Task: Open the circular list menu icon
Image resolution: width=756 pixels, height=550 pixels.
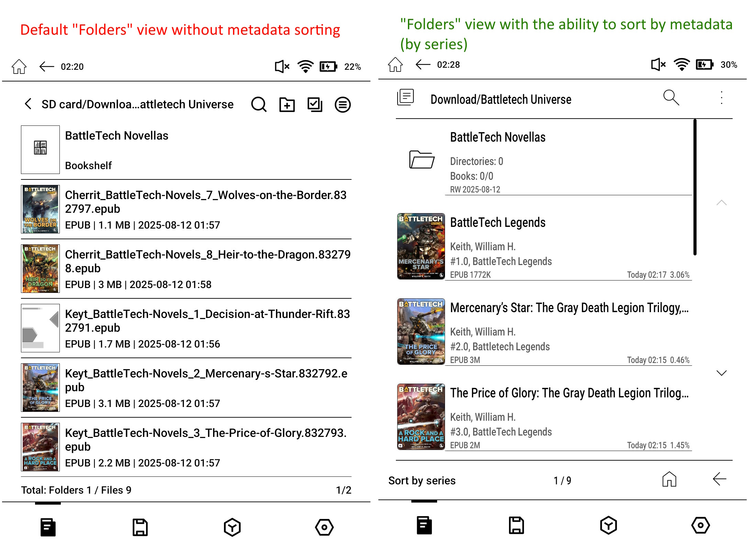Action: pos(343,104)
